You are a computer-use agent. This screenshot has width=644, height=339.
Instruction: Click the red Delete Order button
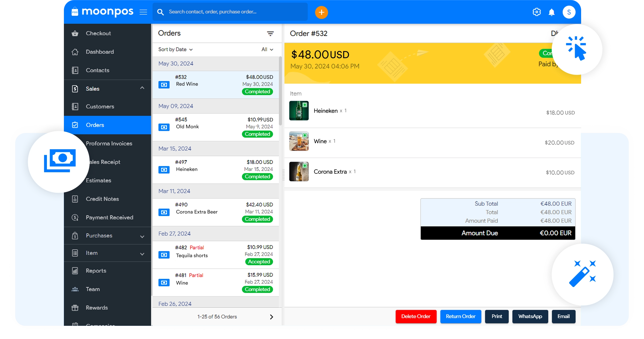(x=416, y=316)
